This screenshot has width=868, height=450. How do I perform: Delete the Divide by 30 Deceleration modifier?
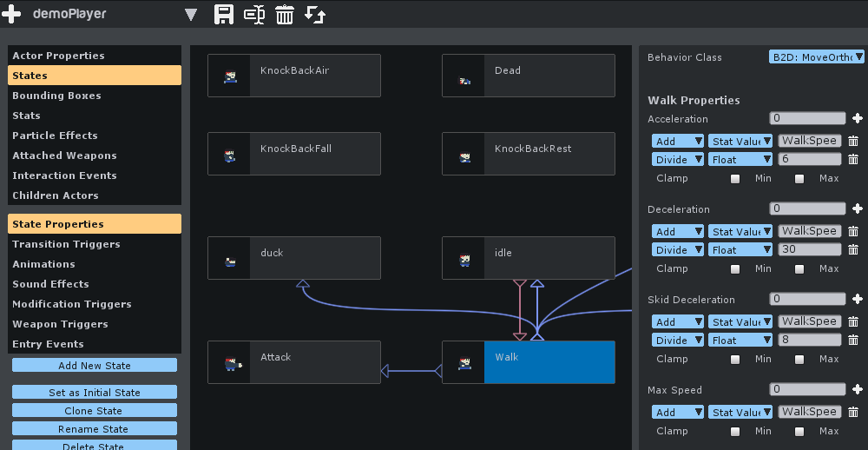853,250
